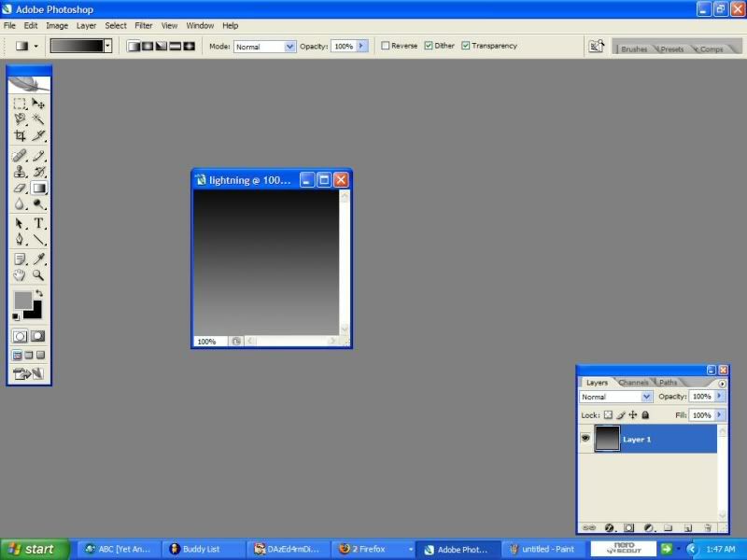The width and height of the screenshot is (747, 560).
Task: Add a layer mask to Layer 1
Action: 628,527
